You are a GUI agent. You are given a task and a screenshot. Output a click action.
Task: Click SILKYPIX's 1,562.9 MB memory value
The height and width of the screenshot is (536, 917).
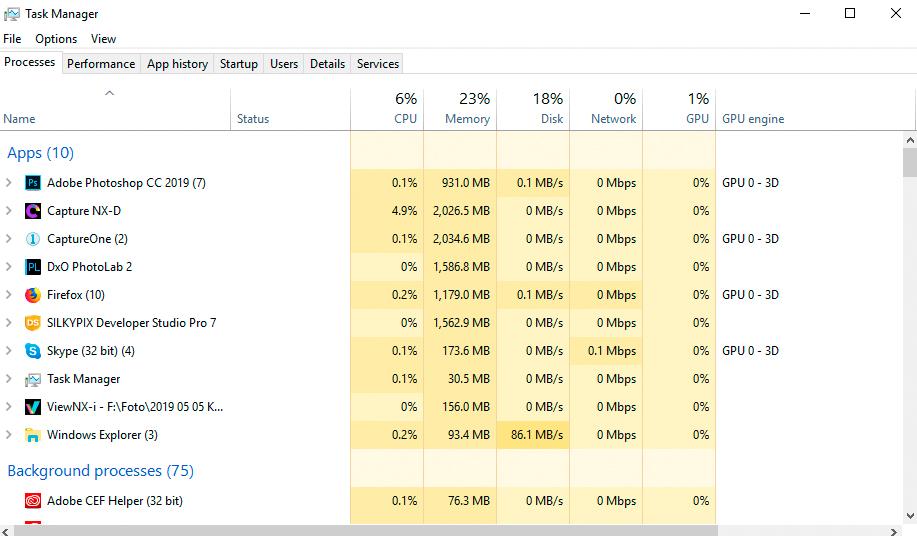(461, 323)
